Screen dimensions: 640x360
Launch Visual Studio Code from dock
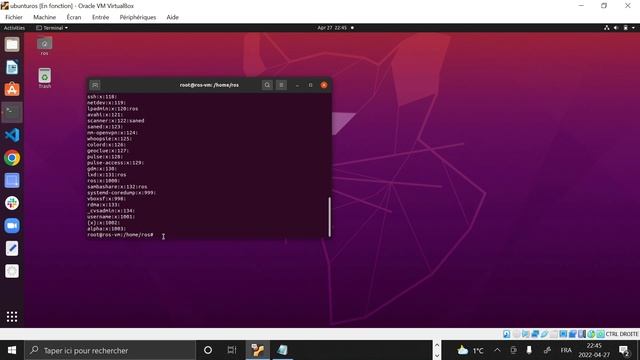(12, 135)
